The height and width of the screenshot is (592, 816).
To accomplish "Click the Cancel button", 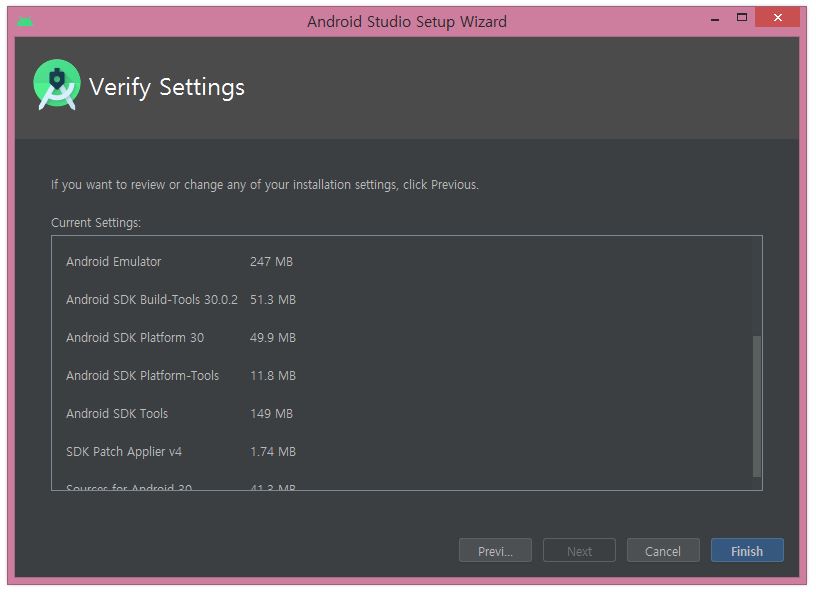I will 663,550.
